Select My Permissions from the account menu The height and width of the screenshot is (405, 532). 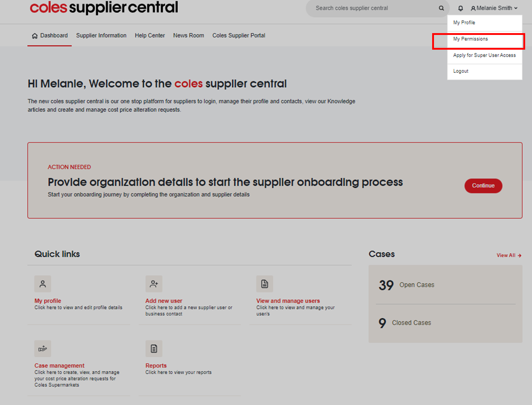coord(470,39)
